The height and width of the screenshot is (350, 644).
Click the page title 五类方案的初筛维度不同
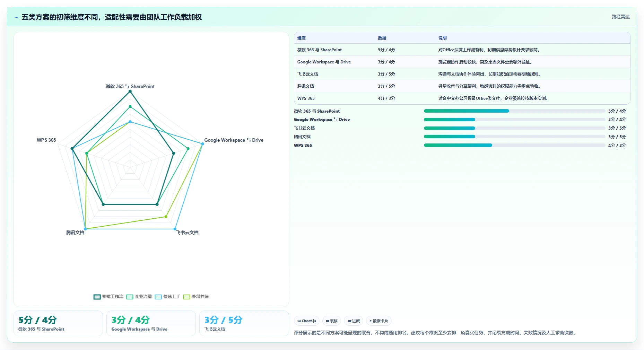coord(112,17)
